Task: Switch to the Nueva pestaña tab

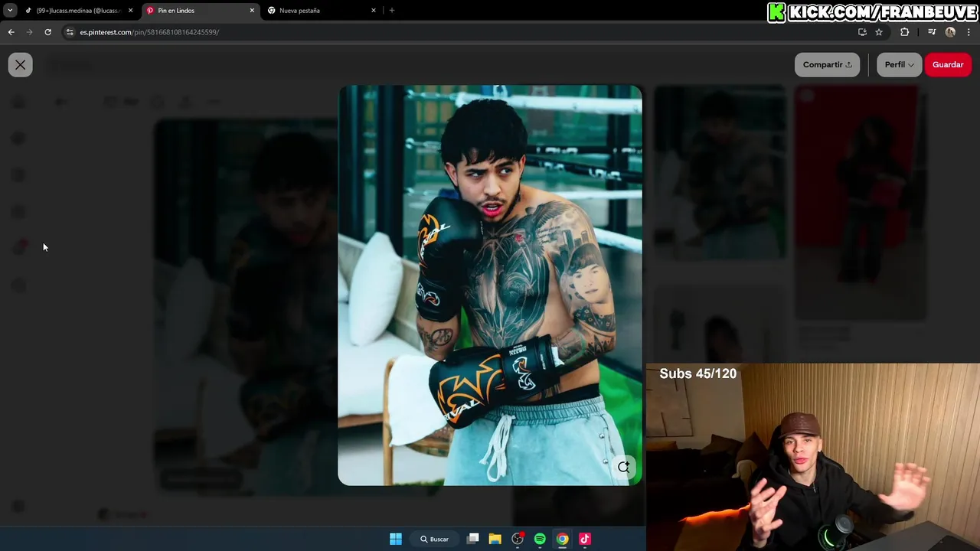Action: 320,11
